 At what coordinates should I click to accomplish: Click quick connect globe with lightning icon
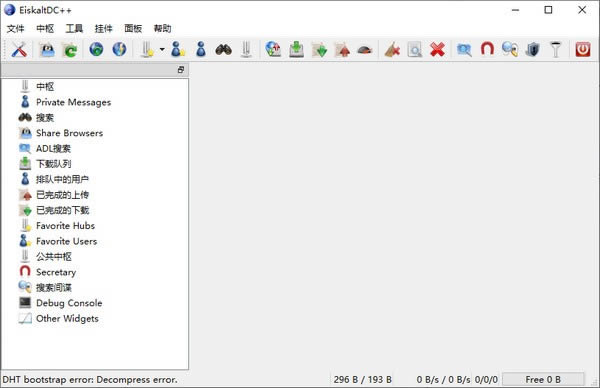119,50
